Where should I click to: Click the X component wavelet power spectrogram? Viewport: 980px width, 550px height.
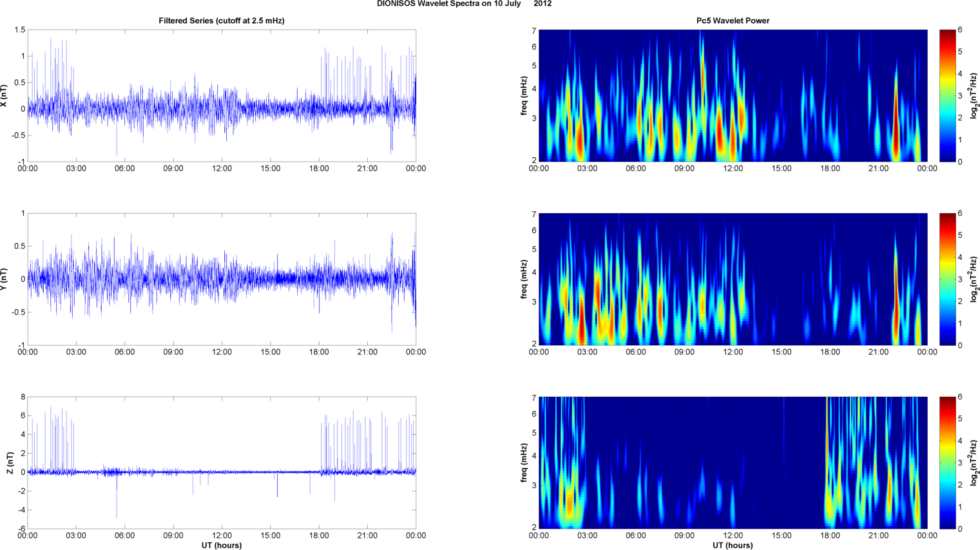coord(733,95)
